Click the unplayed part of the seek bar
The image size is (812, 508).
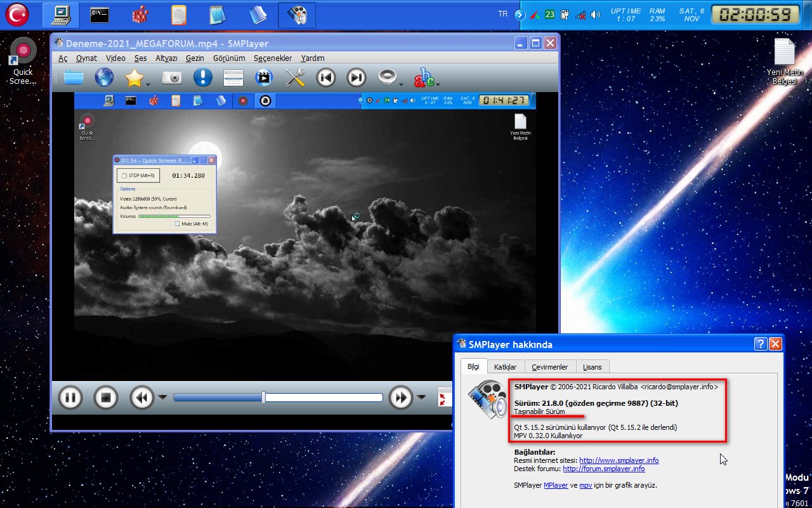point(324,398)
